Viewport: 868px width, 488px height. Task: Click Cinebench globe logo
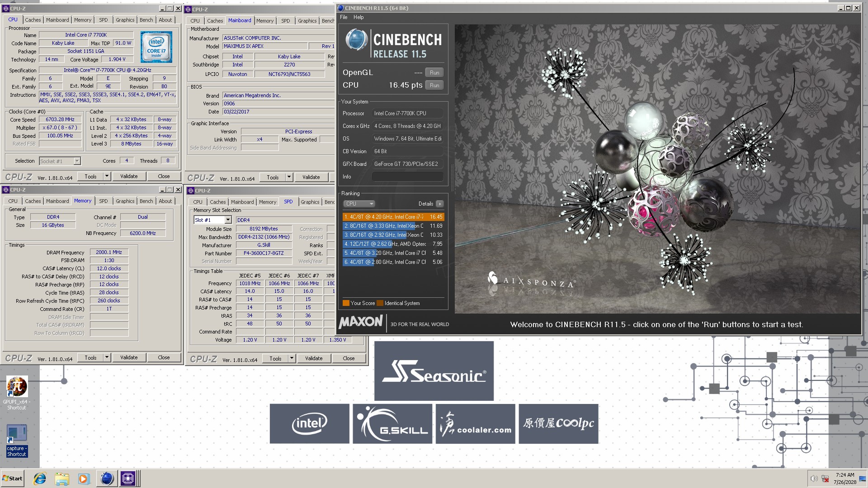pyautogui.click(x=356, y=40)
